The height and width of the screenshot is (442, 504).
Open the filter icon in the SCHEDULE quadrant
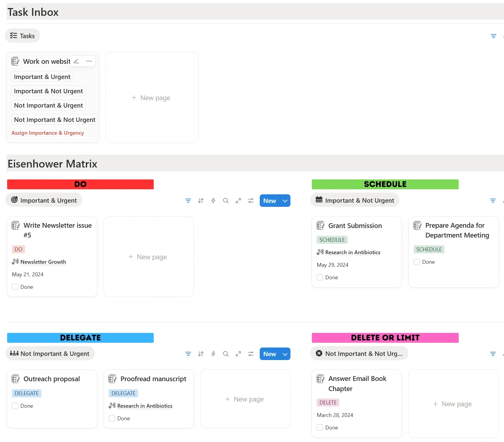point(493,201)
